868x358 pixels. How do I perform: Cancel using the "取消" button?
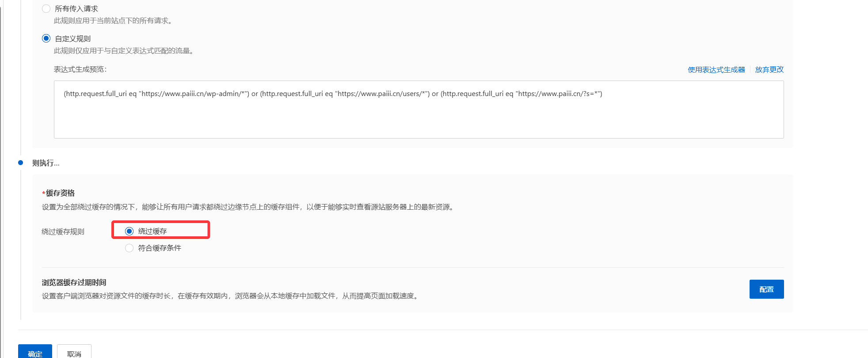pos(74,353)
